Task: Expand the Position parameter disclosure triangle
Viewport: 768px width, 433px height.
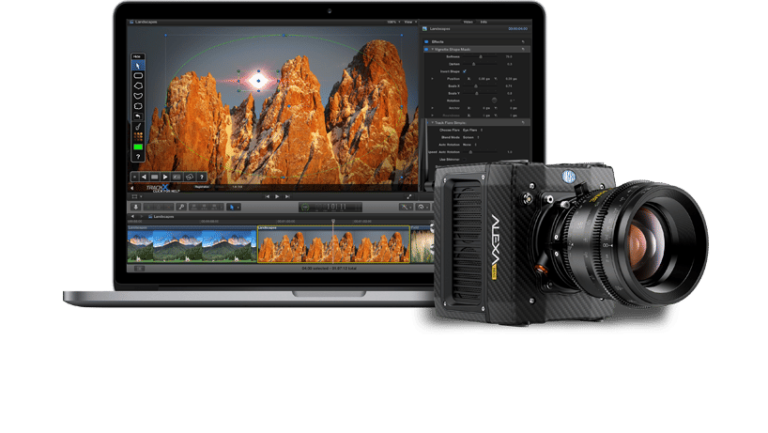Action: click(432, 79)
